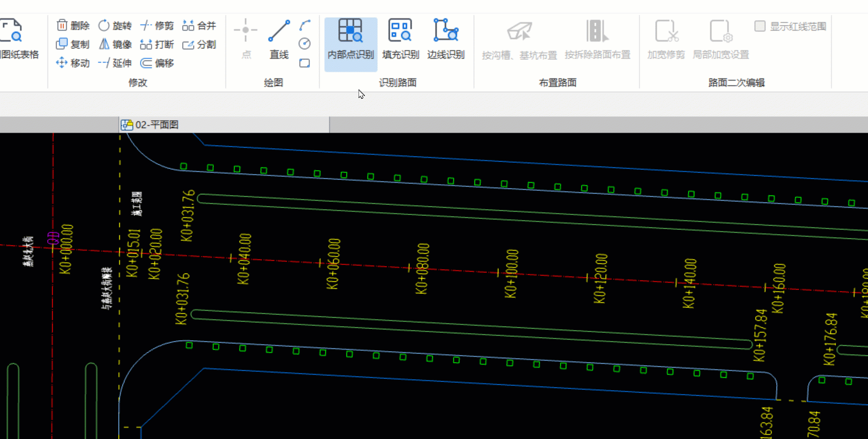Click the K0+020.00 station label

[155, 254]
